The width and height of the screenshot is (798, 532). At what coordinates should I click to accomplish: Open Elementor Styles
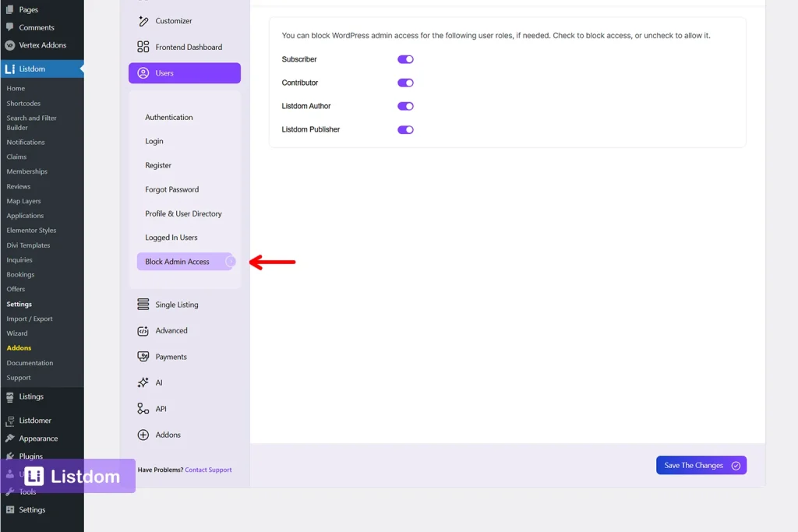pyautogui.click(x=31, y=231)
